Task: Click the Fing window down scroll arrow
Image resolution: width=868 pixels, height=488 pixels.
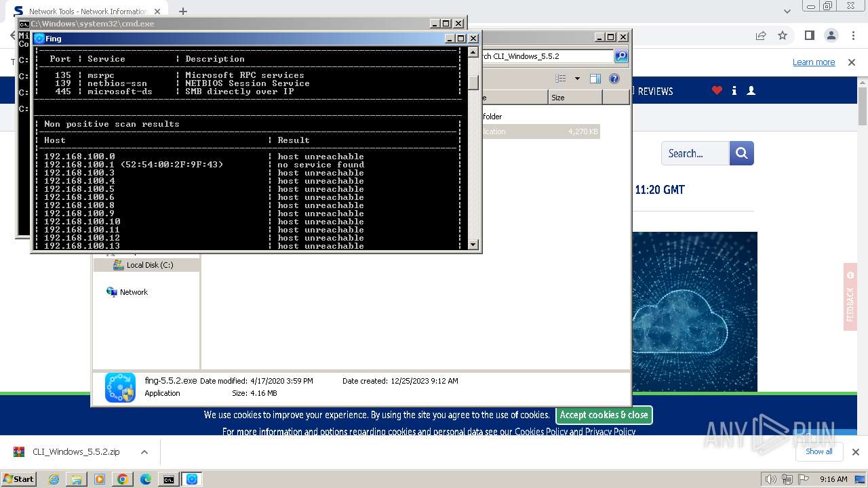Action: coord(473,245)
